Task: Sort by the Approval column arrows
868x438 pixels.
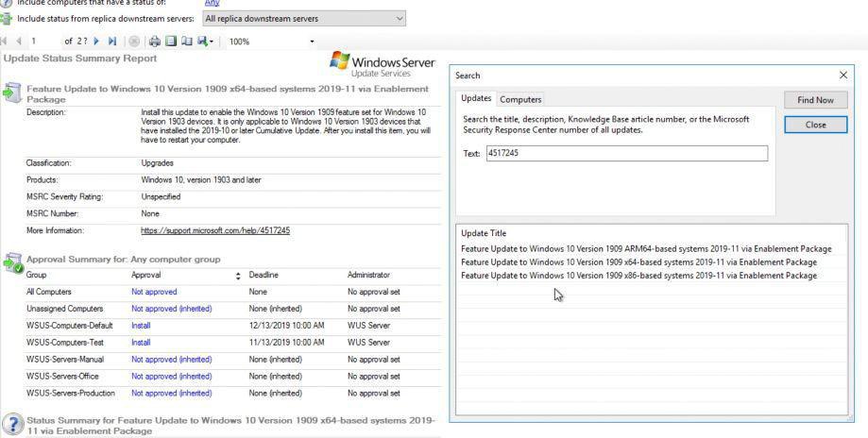Action: point(238,276)
